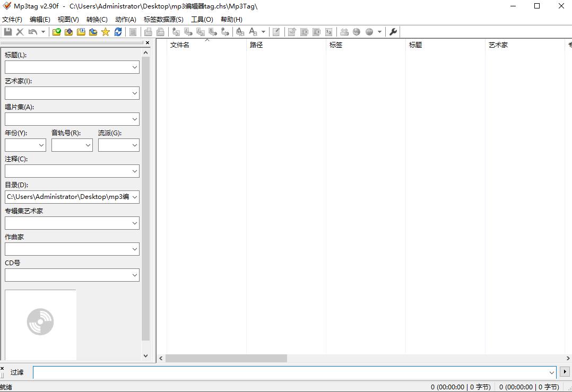Click the undo arrow icon
The height and width of the screenshot is (392, 572).
tap(32, 32)
